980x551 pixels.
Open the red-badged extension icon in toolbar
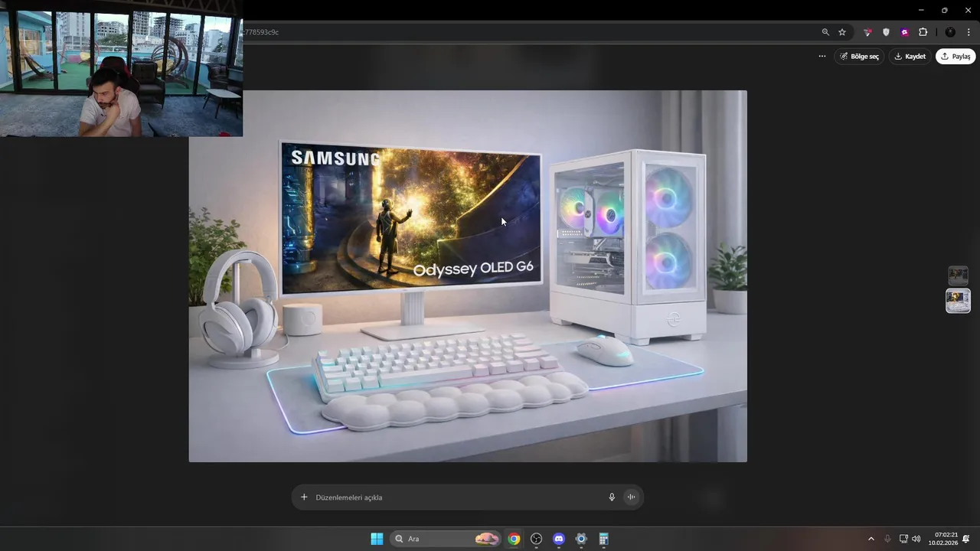867,32
